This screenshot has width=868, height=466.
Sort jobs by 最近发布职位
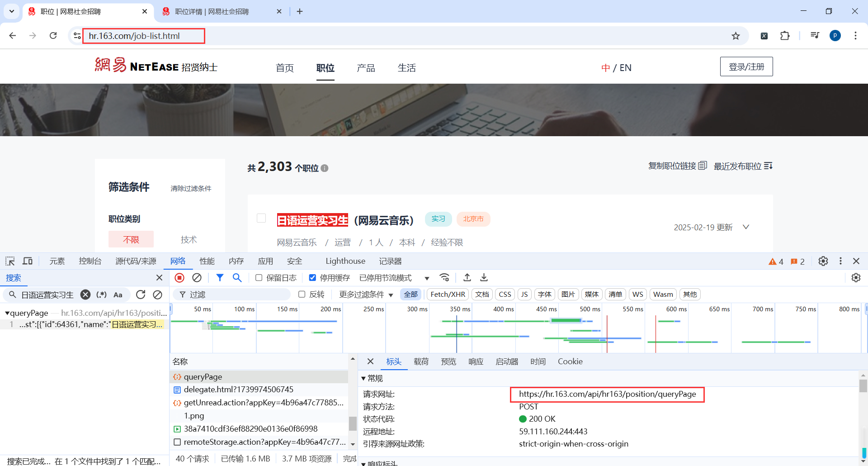[743, 166]
